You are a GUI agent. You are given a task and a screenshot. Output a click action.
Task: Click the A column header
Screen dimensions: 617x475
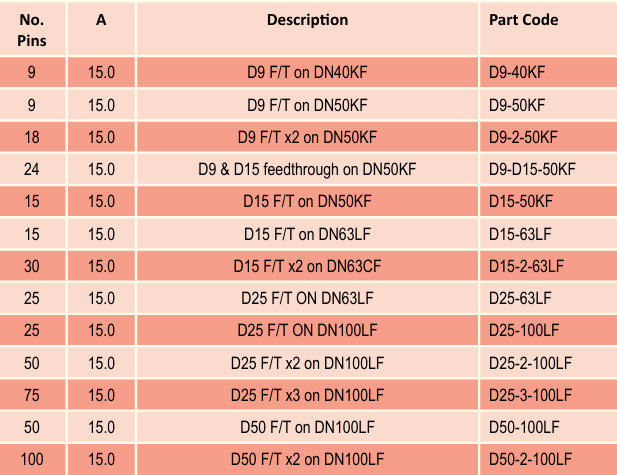101,20
